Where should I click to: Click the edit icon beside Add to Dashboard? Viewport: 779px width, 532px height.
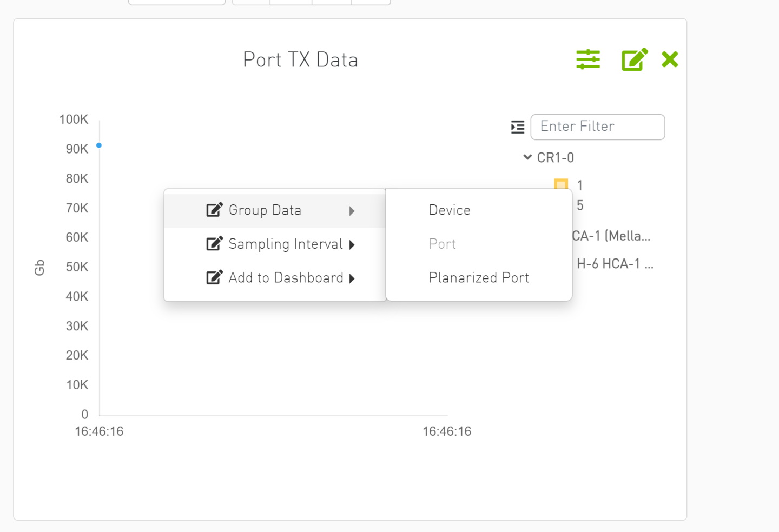click(x=214, y=277)
